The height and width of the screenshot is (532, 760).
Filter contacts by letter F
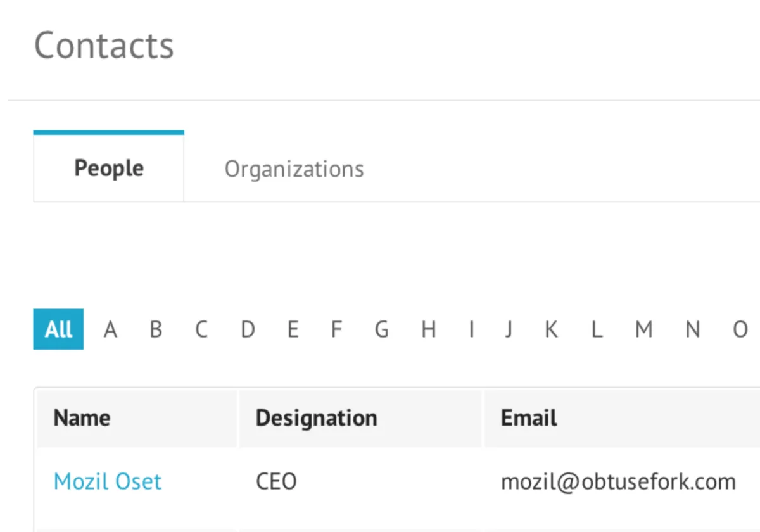[336, 329]
